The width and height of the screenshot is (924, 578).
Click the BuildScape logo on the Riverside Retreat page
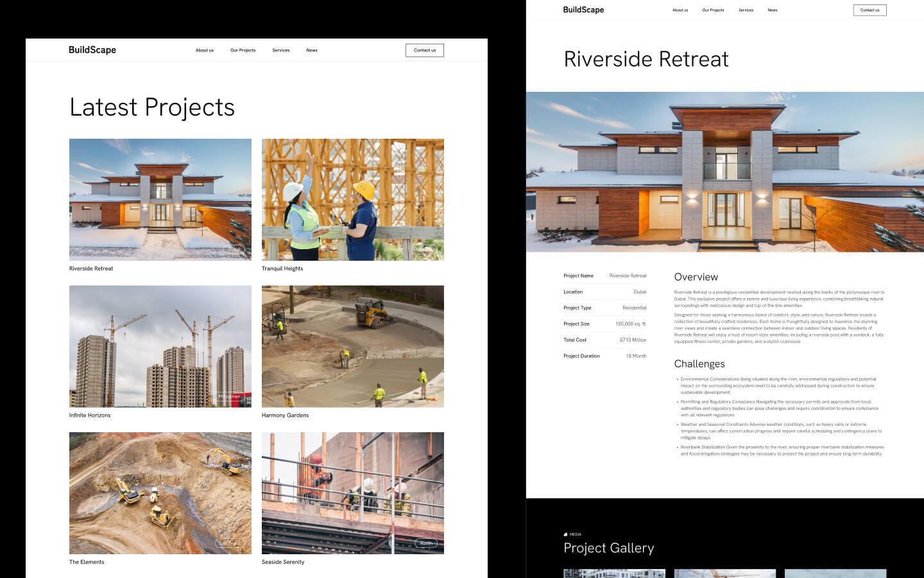coord(583,10)
